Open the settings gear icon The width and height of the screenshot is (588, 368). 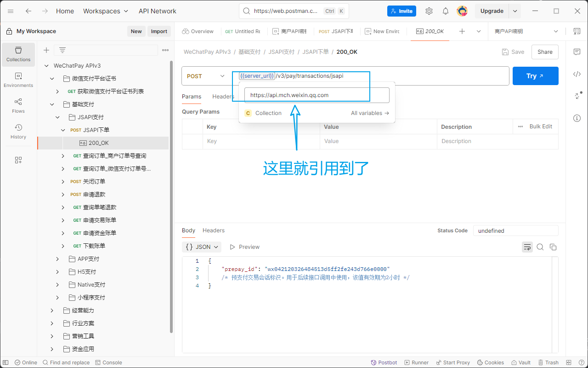(x=429, y=11)
